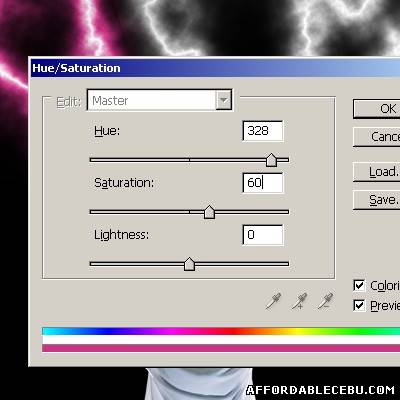The image size is (400, 400).
Task: Click the Lightness label
Action: coord(122,235)
